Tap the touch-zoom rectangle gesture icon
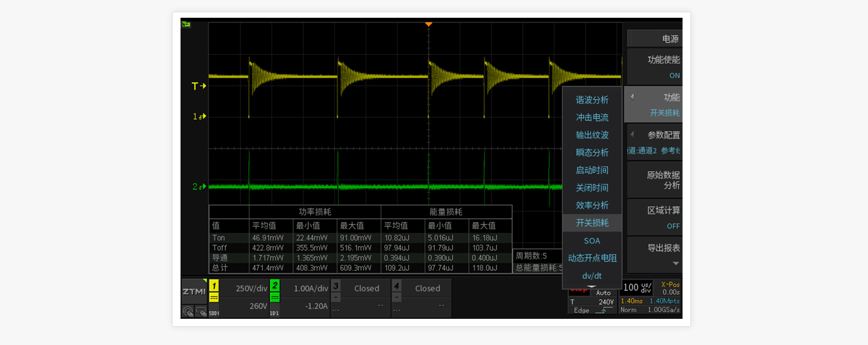 (x=201, y=311)
